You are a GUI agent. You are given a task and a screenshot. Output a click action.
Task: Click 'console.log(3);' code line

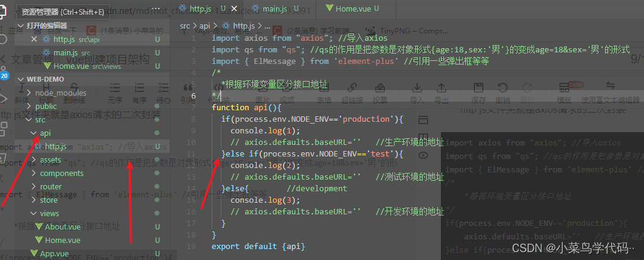point(265,200)
